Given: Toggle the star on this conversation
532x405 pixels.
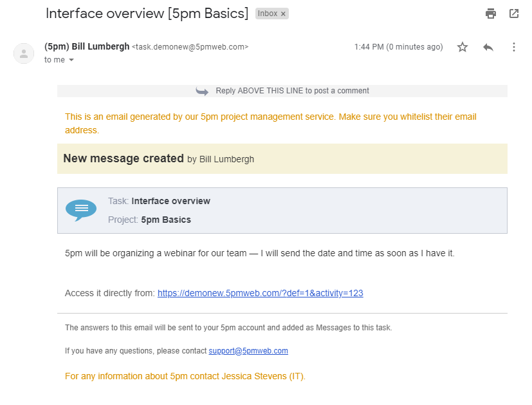Looking at the screenshot, I should tap(462, 47).
